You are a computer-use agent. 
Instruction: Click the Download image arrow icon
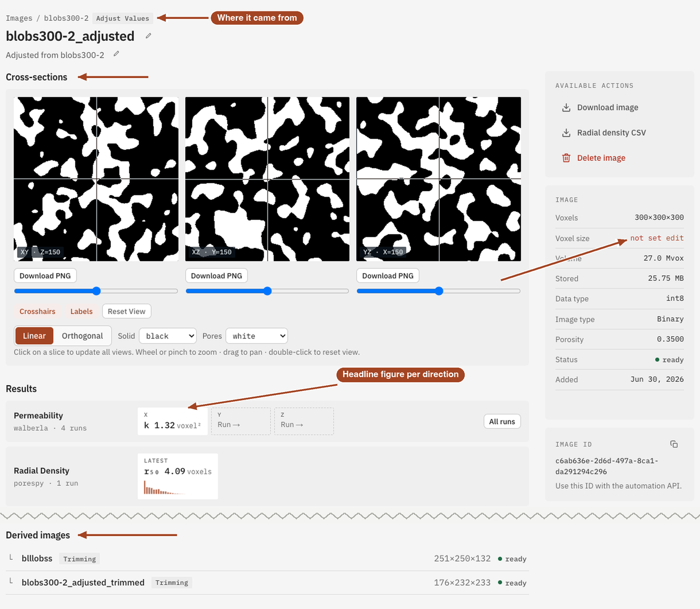(x=566, y=107)
